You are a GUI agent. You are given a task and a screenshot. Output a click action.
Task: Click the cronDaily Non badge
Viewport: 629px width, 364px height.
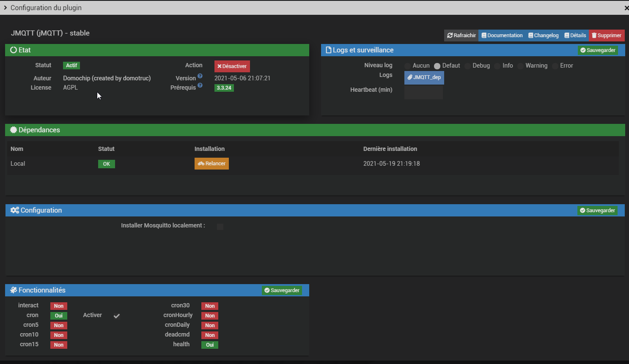[x=210, y=326]
